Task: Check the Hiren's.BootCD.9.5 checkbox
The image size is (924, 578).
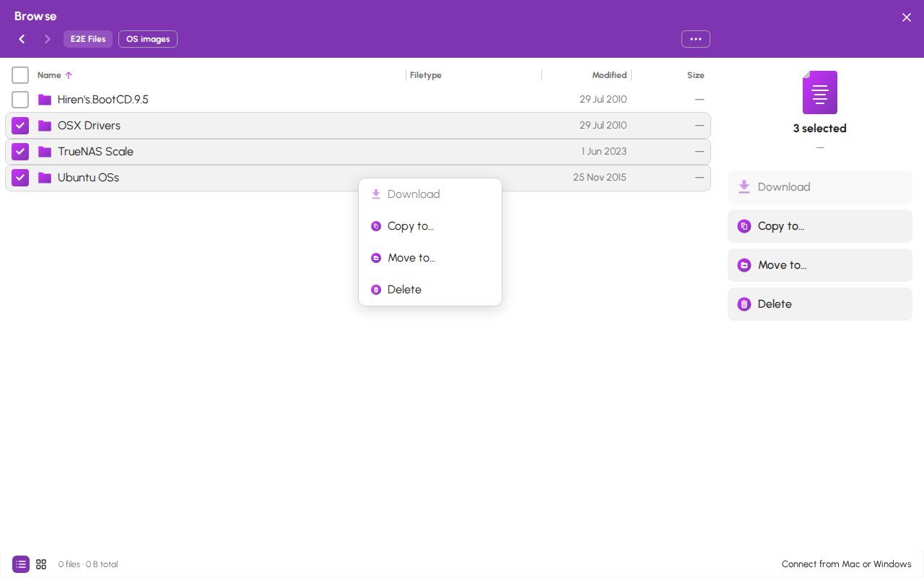Action: 20,100
